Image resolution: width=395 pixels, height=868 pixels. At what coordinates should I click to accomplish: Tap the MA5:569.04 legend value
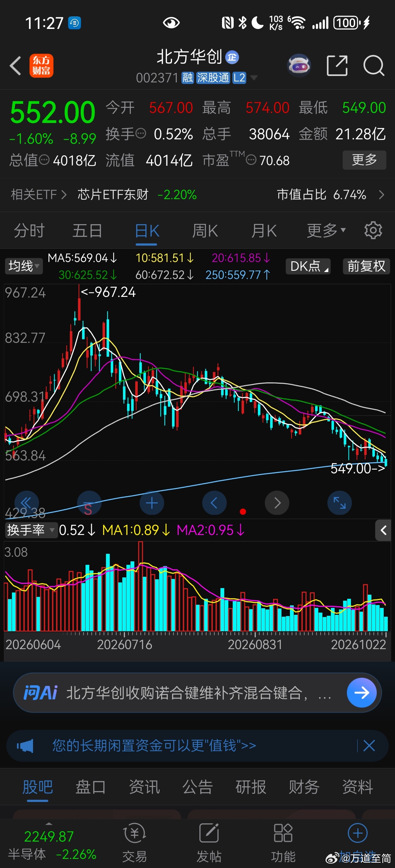coord(82,258)
